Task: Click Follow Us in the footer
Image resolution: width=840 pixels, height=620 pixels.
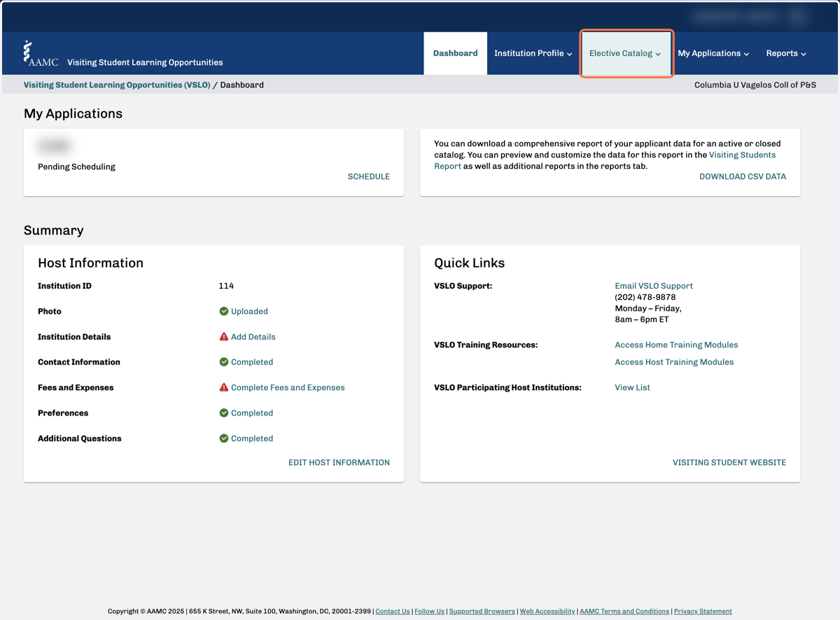Action: (x=429, y=612)
